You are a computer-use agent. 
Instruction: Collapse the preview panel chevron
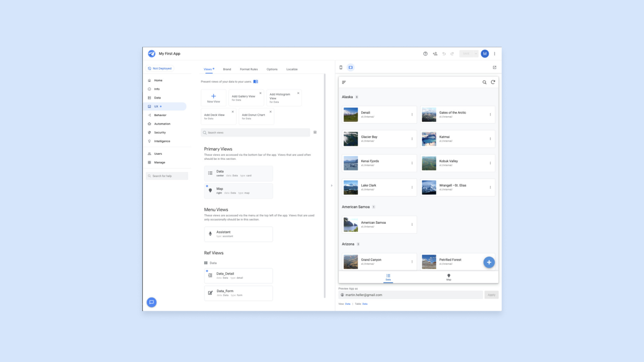331,186
